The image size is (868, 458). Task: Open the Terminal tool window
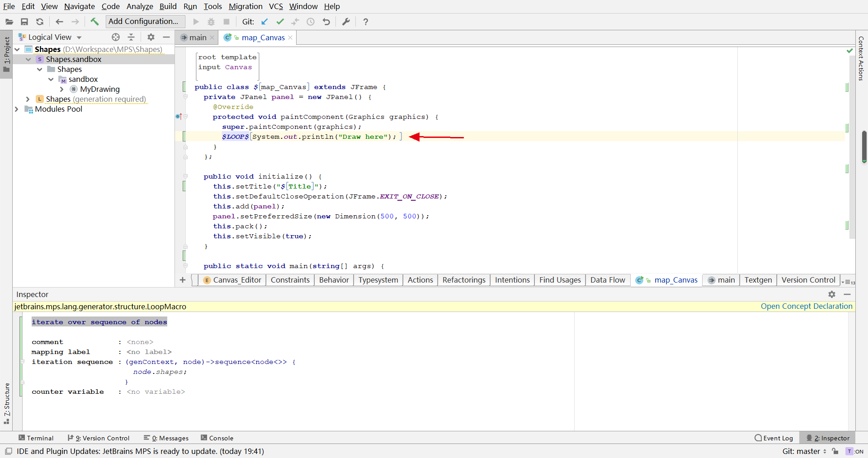pos(36,438)
